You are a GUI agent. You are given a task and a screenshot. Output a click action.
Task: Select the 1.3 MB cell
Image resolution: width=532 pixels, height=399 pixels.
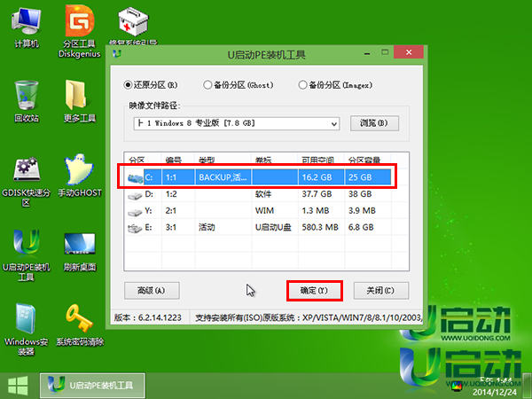[x=321, y=211]
